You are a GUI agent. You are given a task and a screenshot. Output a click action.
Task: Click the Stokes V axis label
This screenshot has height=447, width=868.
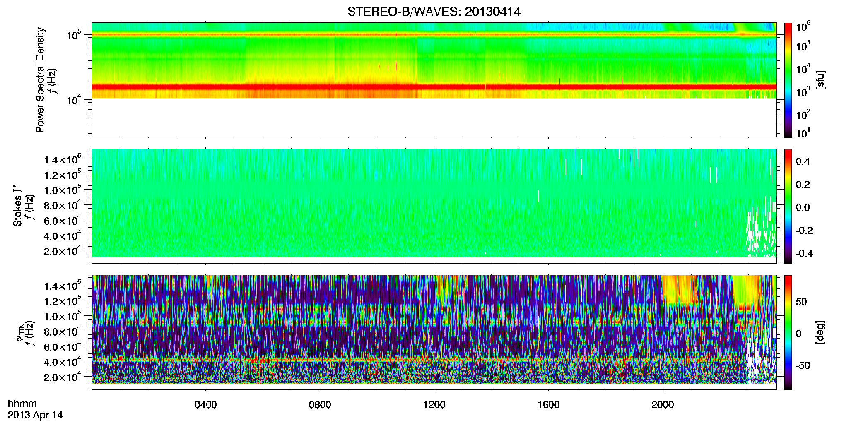17,206
